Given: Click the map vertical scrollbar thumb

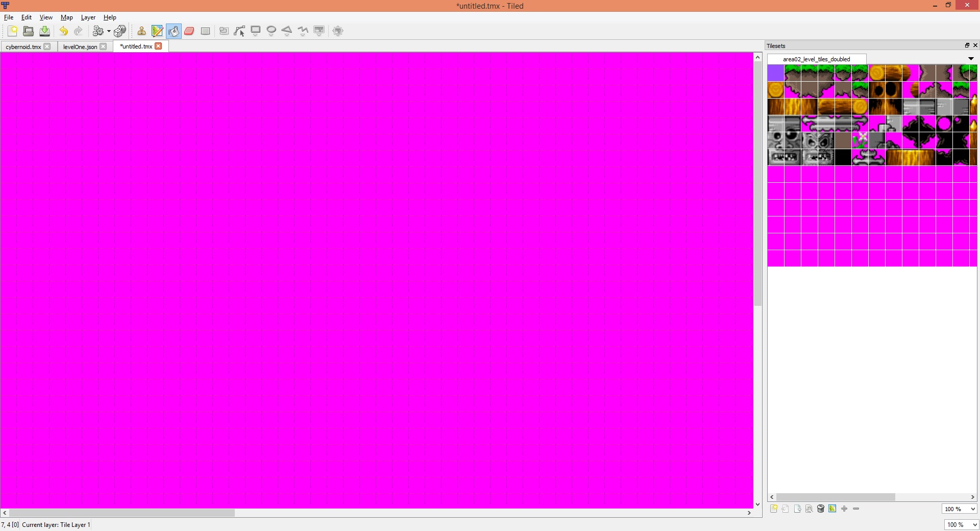Looking at the screenshot, I should tap(757, 184).
